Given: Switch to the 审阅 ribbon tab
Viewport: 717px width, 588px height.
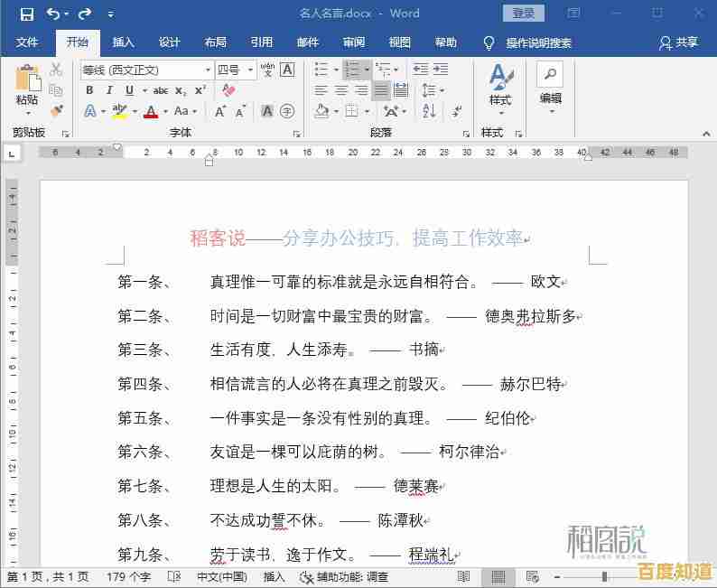Looking at the screenshot, I should coord(354,42).
